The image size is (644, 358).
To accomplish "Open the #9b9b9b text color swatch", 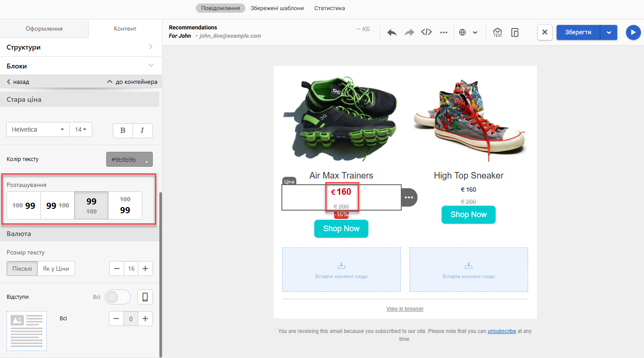I will (130, 159).
